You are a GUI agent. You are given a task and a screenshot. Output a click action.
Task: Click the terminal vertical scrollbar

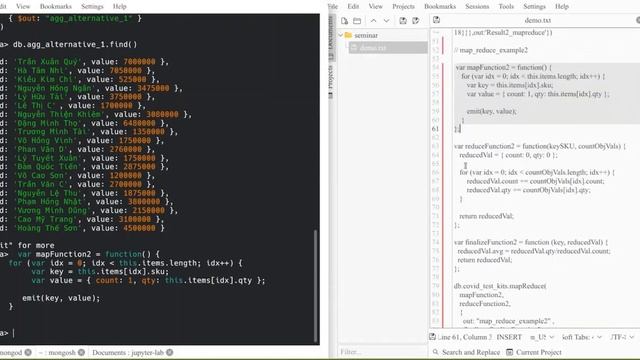point(315,286)
